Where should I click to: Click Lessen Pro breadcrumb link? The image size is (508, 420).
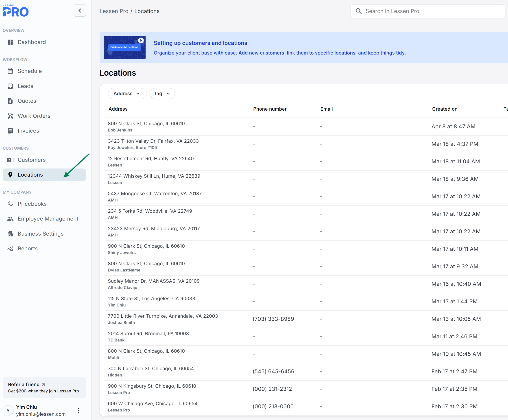coord(114,11)
